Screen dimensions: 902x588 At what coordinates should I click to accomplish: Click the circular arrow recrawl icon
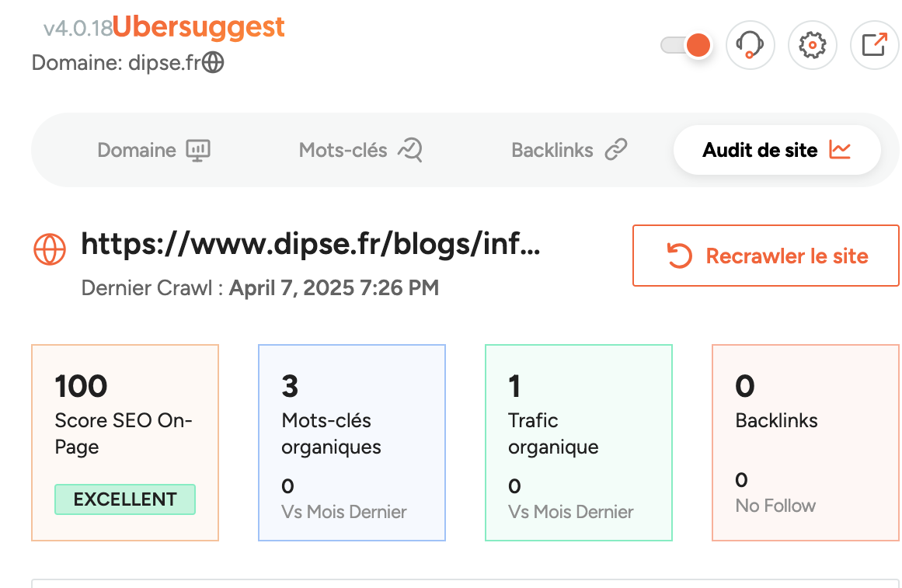[679, 256]
